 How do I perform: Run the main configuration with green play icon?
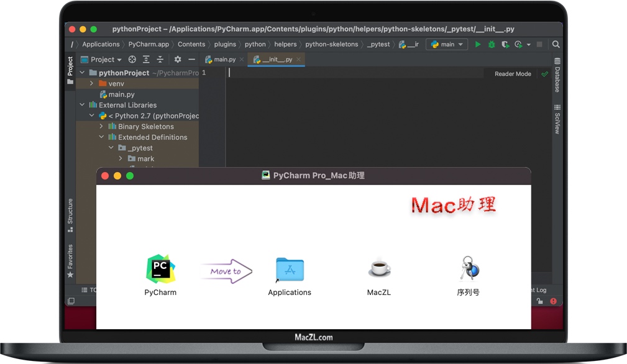pyautogui.click(x=477, y=44)
